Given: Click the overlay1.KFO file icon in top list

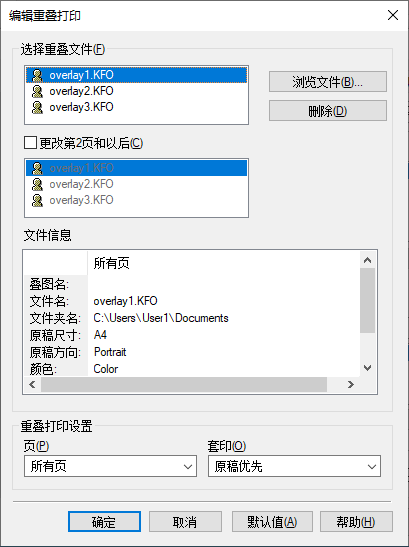Looking at the screenshot, I should click(x=37, y=75).
